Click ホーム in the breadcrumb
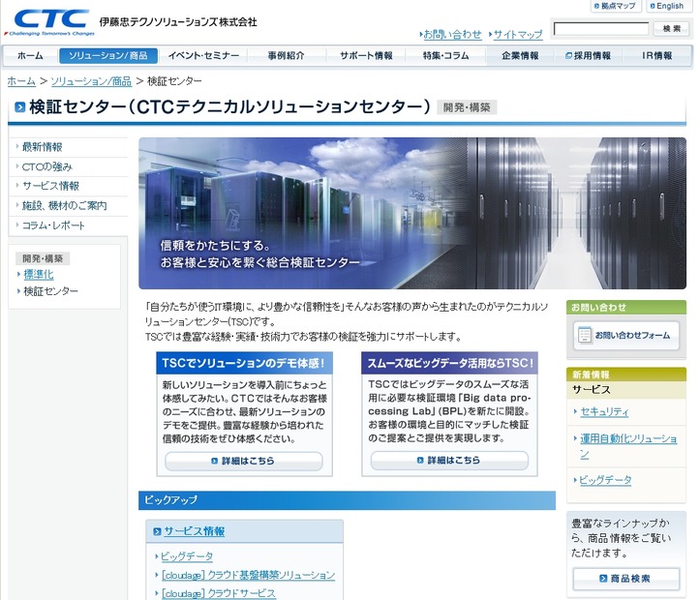The height and width of the screenshot is (600, 700). coord(21,81)
